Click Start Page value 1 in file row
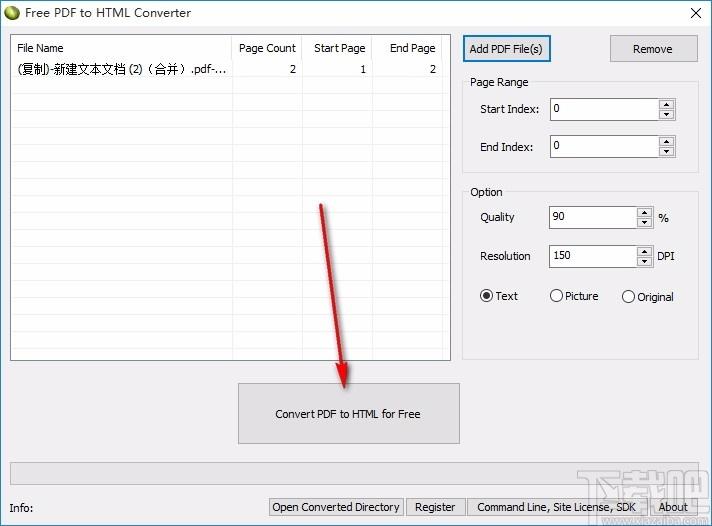 click(363, 69)
